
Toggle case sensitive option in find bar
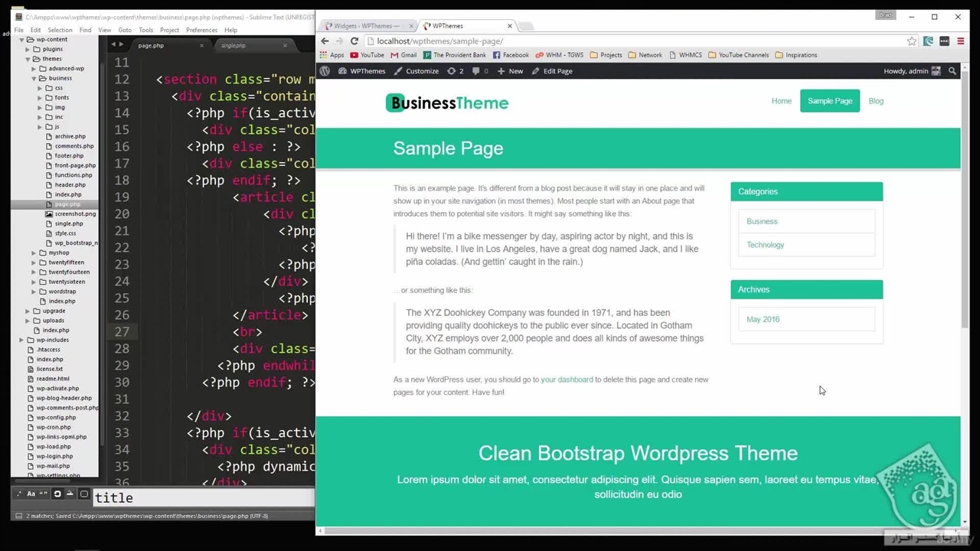click(31, 494)
